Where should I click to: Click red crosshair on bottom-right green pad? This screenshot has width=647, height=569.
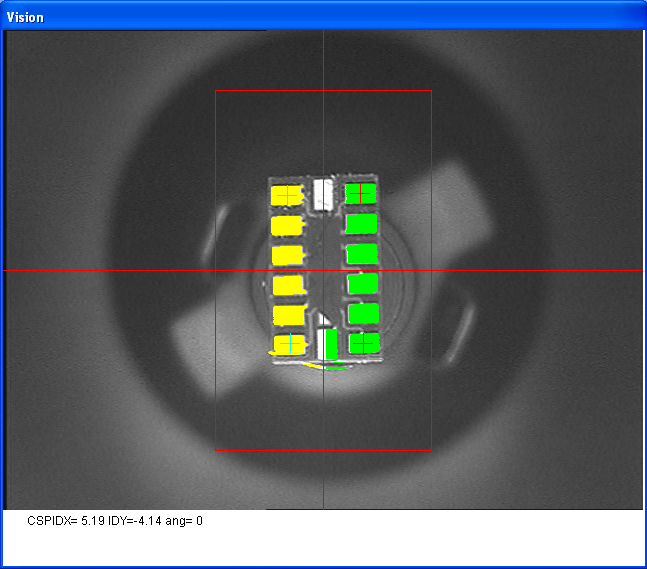[x=363, y=343]
